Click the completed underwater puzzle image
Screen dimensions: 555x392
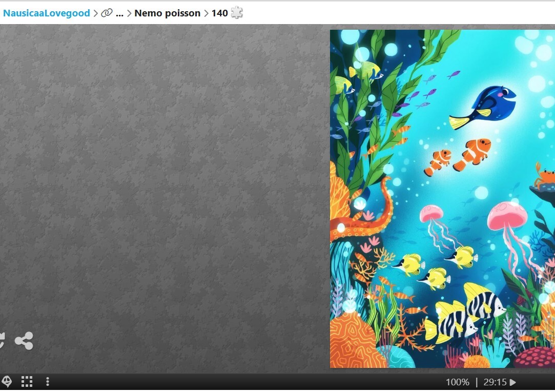[442, 199]
